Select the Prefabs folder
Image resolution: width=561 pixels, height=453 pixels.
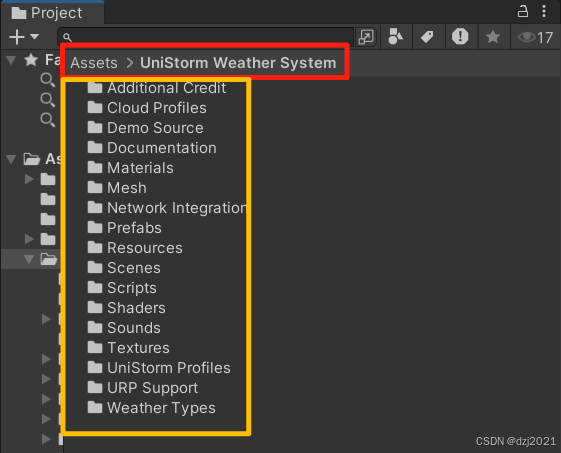(x=124, y=228)
